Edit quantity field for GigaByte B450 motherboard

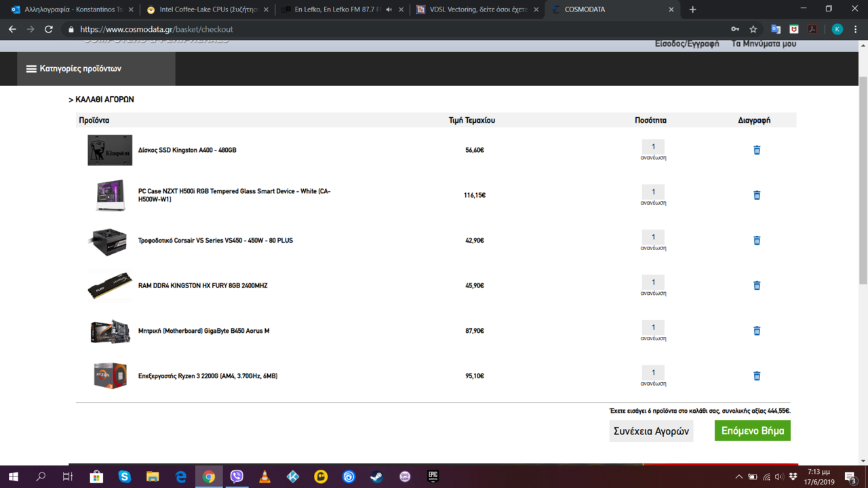[653, 327]
